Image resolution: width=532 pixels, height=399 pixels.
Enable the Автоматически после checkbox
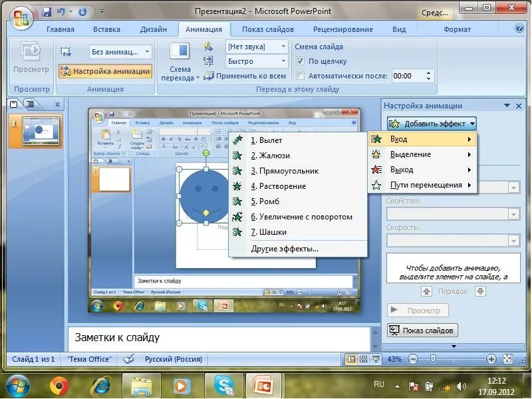[x=300, y=76]
